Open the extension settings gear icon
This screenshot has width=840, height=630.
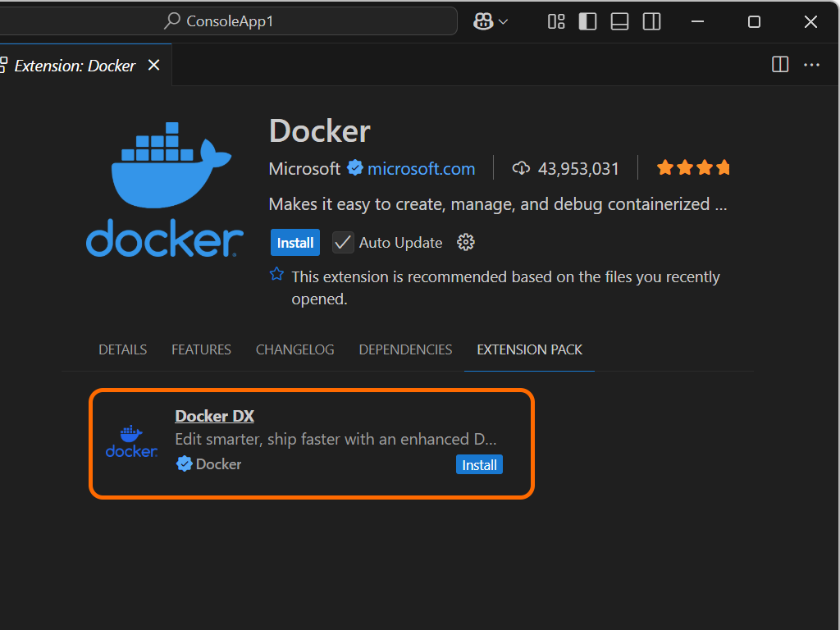[x=465, y=242]
